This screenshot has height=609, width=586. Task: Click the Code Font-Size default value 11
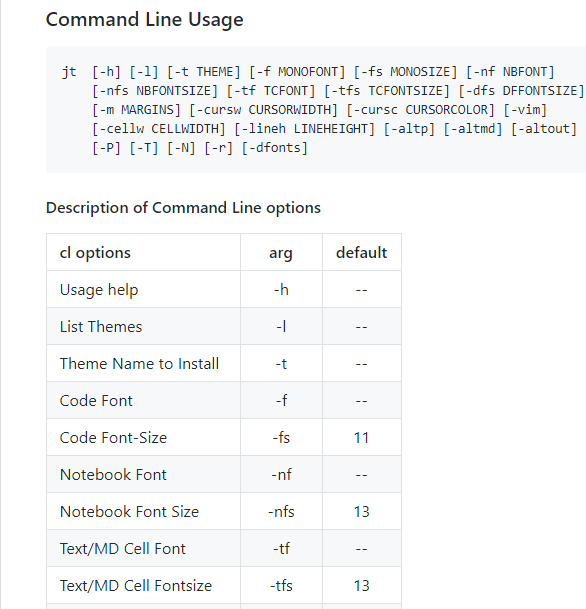tap(362, 437)
